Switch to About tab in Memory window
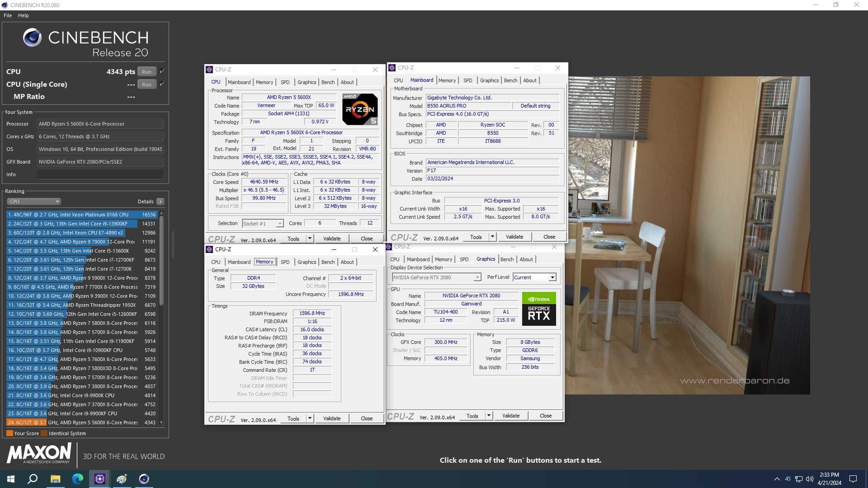This screenshot has width=868, height=488. tap(347, 262)
